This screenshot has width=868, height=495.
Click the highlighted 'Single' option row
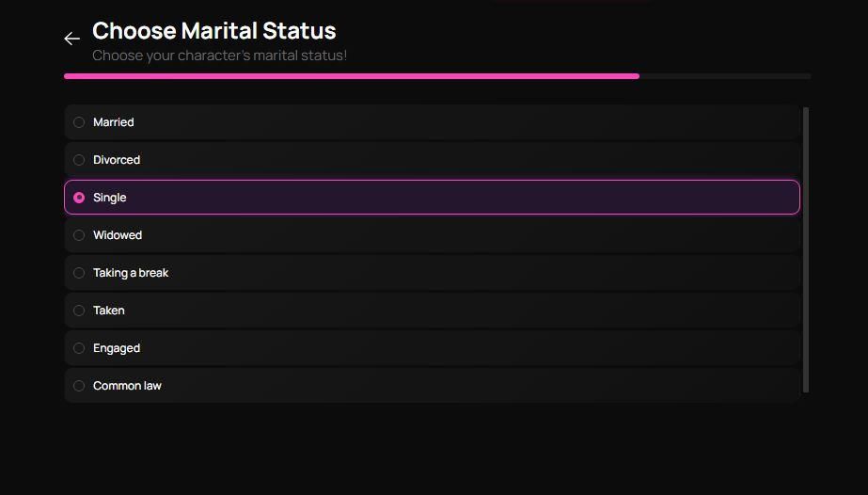(433, 198)
